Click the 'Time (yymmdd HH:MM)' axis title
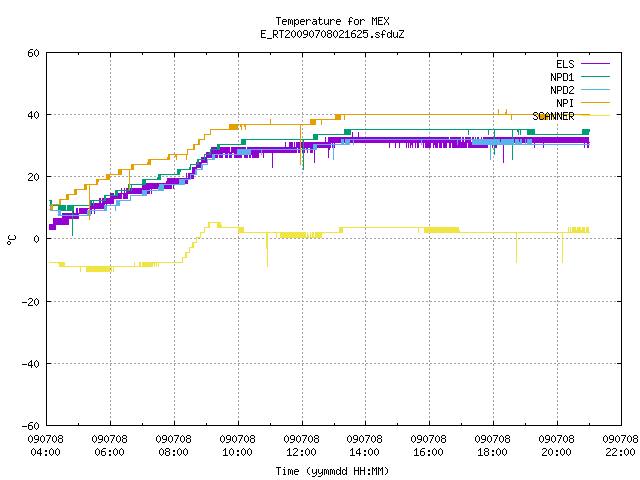This screenshot has height=480, width=640. tap(332, 471)
